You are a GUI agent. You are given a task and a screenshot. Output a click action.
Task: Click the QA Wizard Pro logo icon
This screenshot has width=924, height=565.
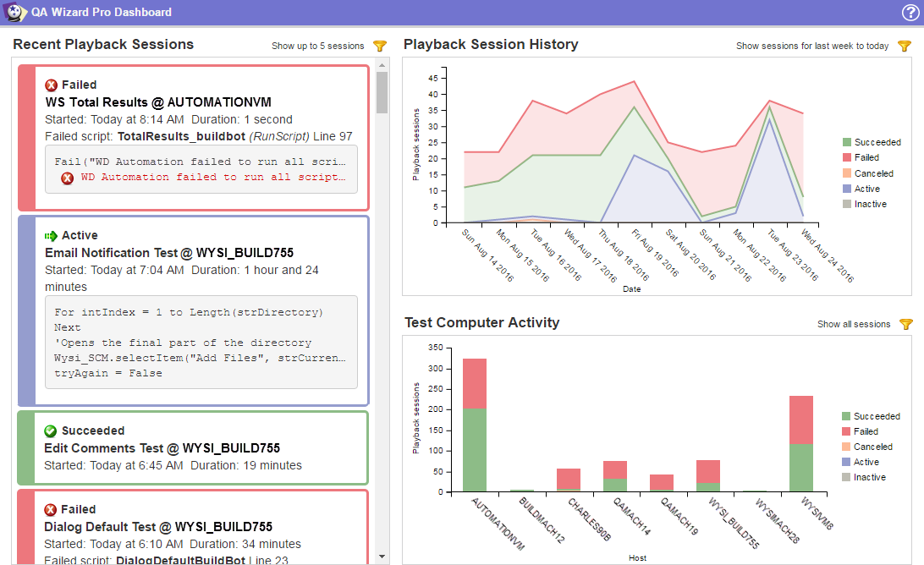(14, 12)
